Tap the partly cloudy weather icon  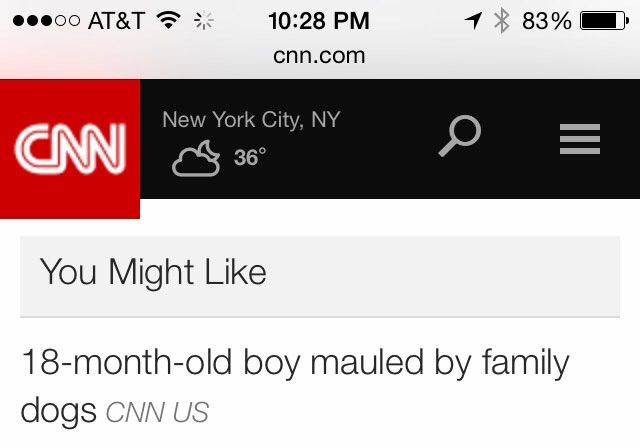[x=195, y=158]
